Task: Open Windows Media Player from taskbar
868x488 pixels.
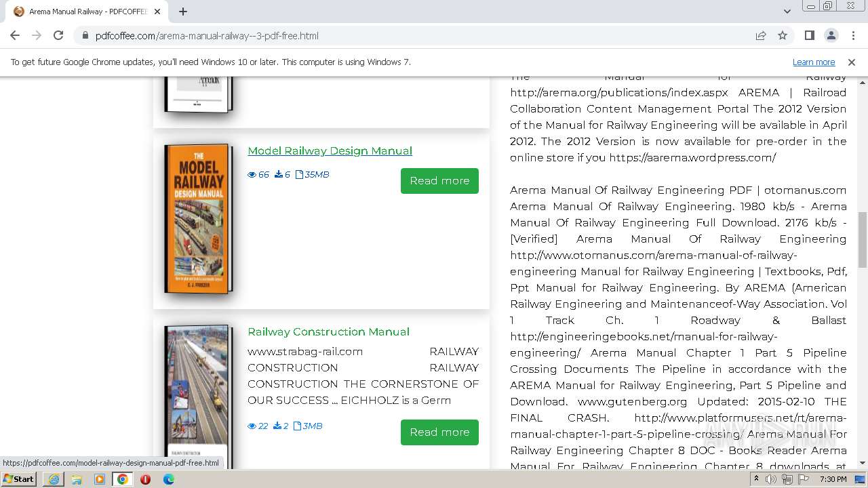Action: tap(100, 479)
